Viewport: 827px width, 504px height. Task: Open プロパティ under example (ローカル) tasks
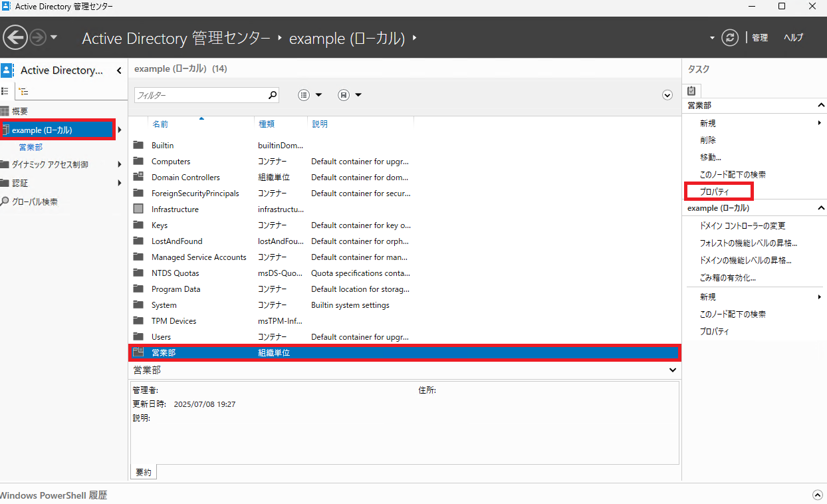pos(715,331)
